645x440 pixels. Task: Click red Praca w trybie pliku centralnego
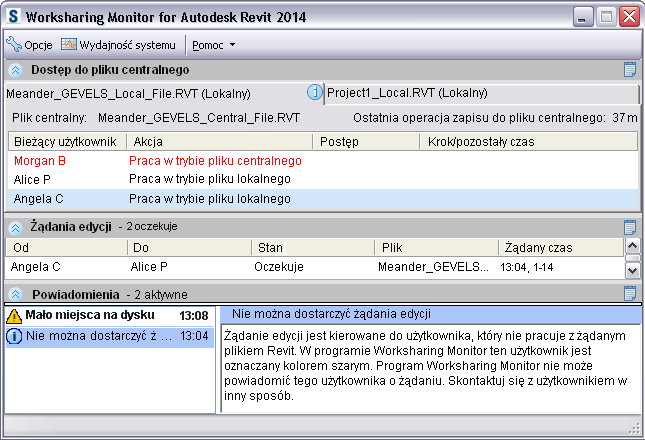(x=216, y=161)
